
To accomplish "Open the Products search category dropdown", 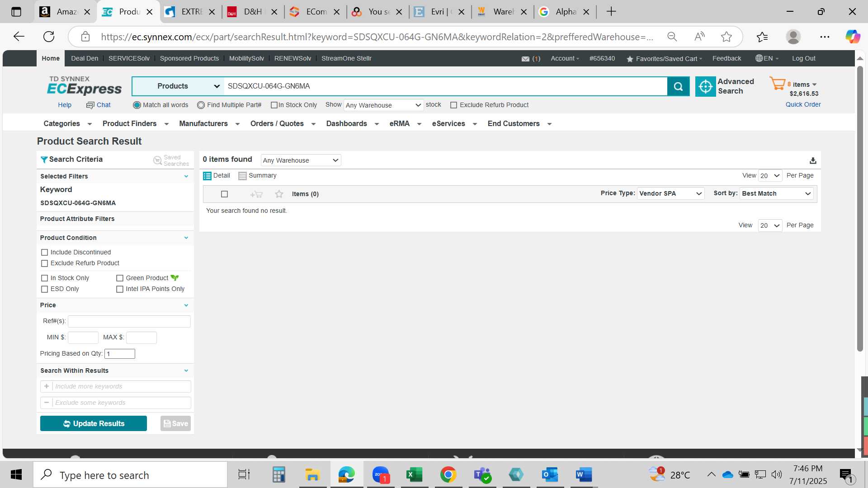I will 178,86.
